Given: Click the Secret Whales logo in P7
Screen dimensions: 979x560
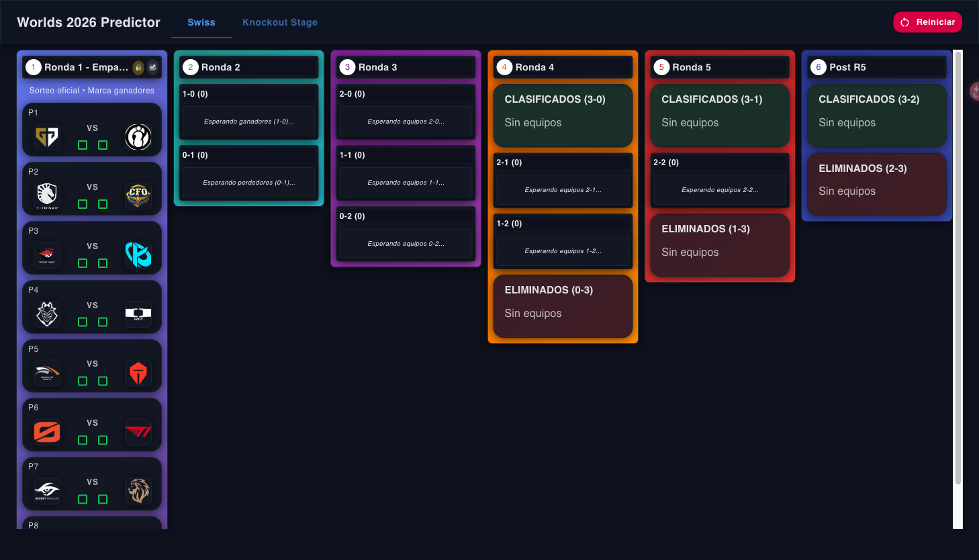Looking at the screenshot, I should [x=47, y=491].
